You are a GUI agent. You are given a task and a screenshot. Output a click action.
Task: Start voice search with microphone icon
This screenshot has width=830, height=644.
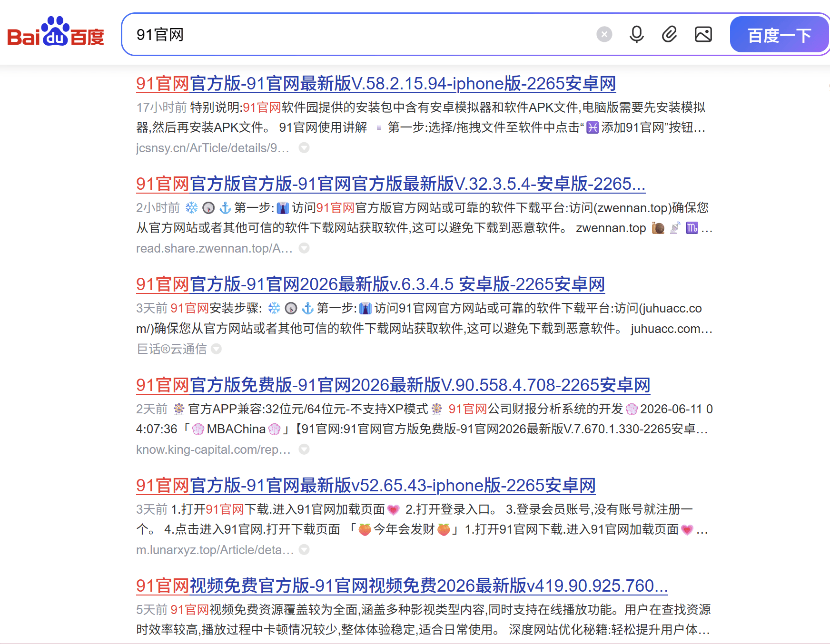[636, 34]
